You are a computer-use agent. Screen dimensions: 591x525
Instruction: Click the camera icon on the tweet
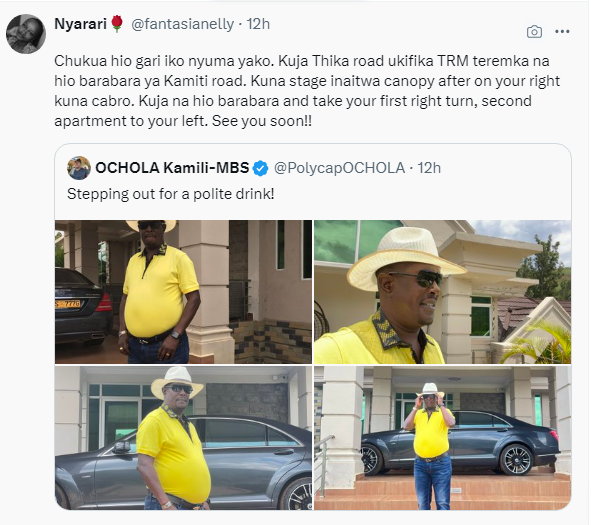pos(534,32)
